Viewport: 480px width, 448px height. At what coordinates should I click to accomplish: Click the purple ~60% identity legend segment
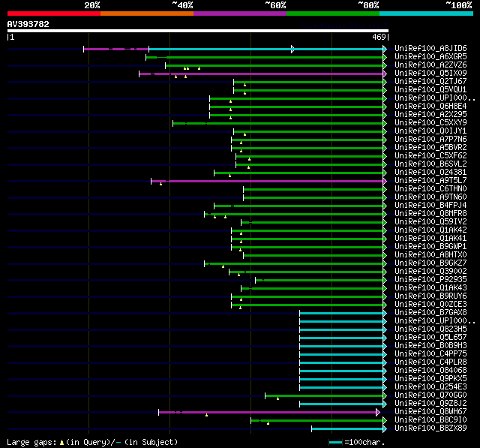(240, 14)
